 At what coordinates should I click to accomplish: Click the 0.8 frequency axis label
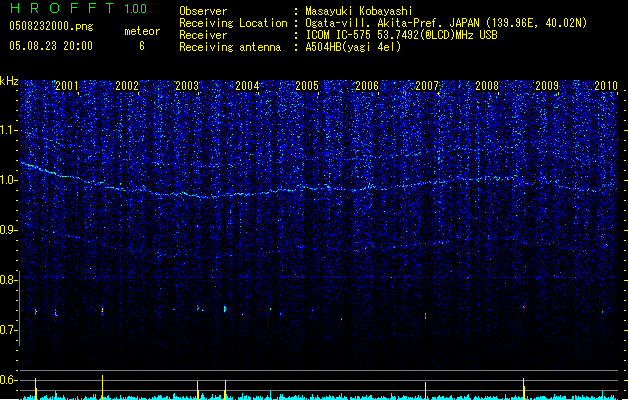(x=9, y=280)
